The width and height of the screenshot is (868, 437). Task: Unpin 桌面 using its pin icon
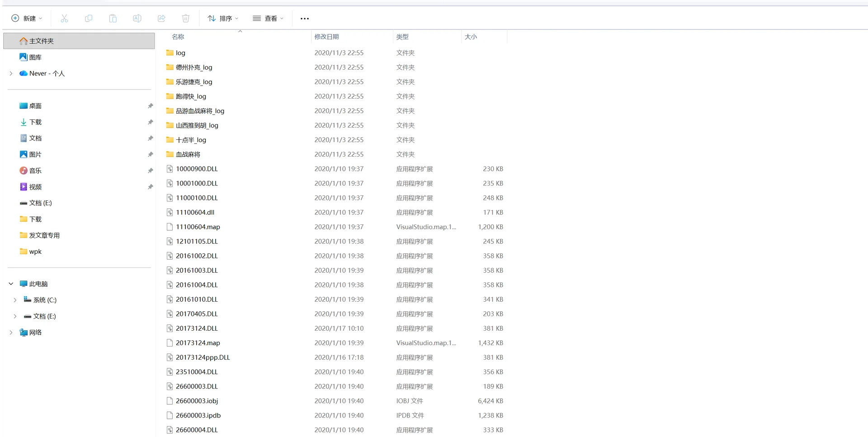(x=150, y=106)
